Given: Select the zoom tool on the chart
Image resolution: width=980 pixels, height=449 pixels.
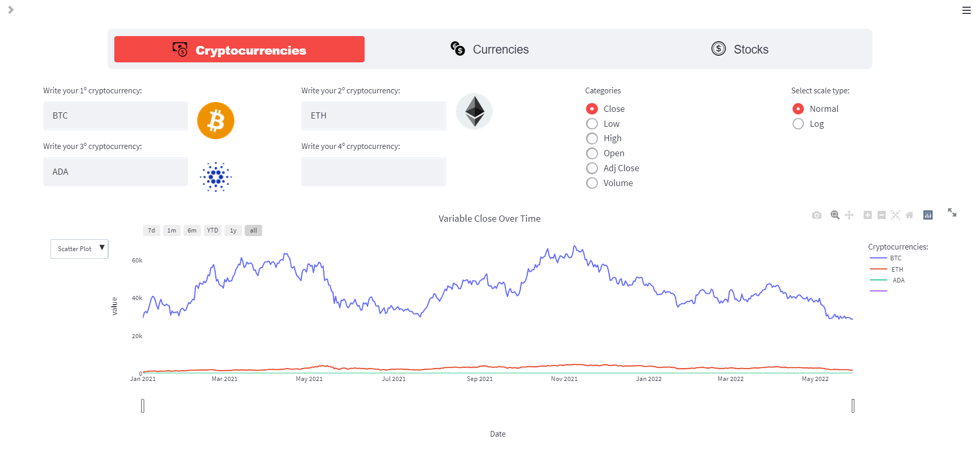Looking at the screenshot, I should click(835, 214).
